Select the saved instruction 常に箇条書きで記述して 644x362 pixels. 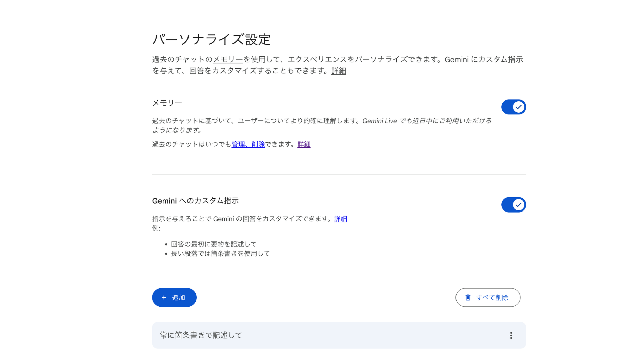339,335
